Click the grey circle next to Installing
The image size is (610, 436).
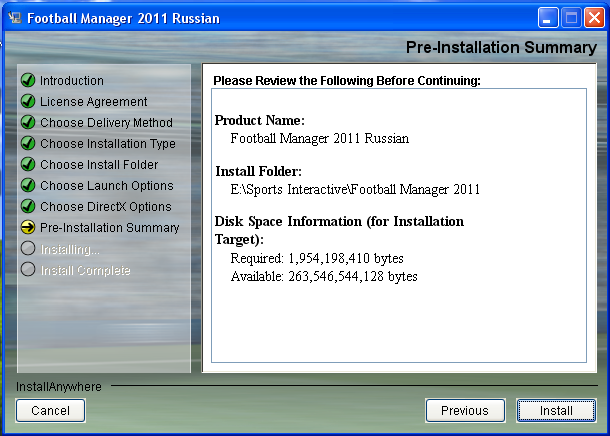(28, 249)
